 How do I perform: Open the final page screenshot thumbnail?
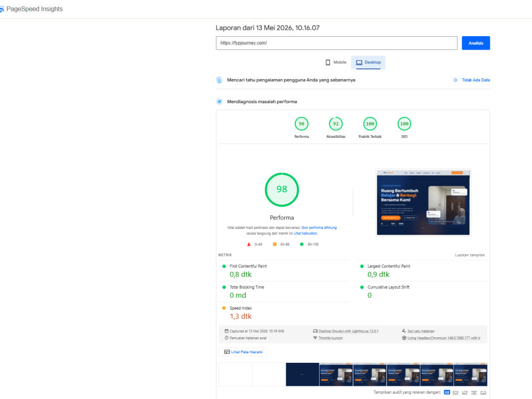(x=423, y=203)
